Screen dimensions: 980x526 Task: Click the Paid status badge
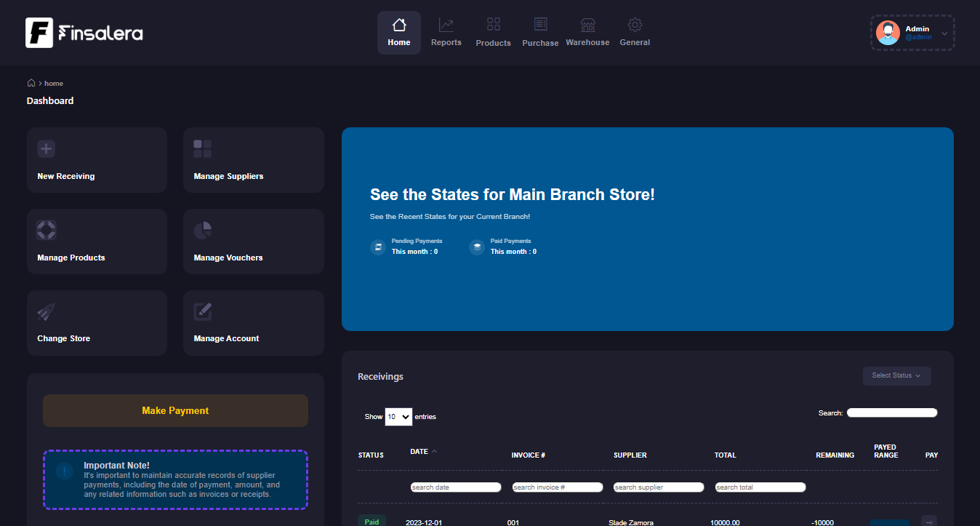371,521
